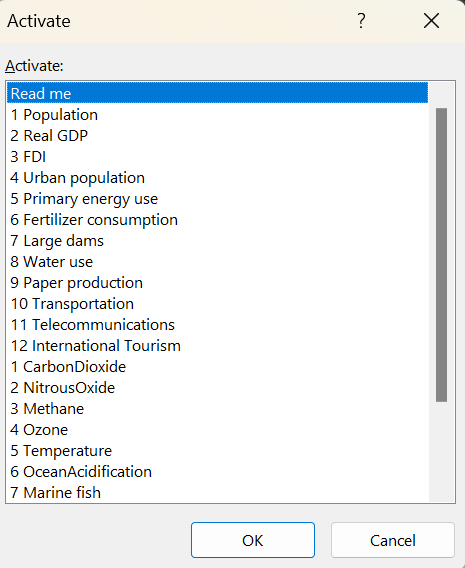Select the 1 Population sheet
Screen dimensions: 465x568
[217, 114]
